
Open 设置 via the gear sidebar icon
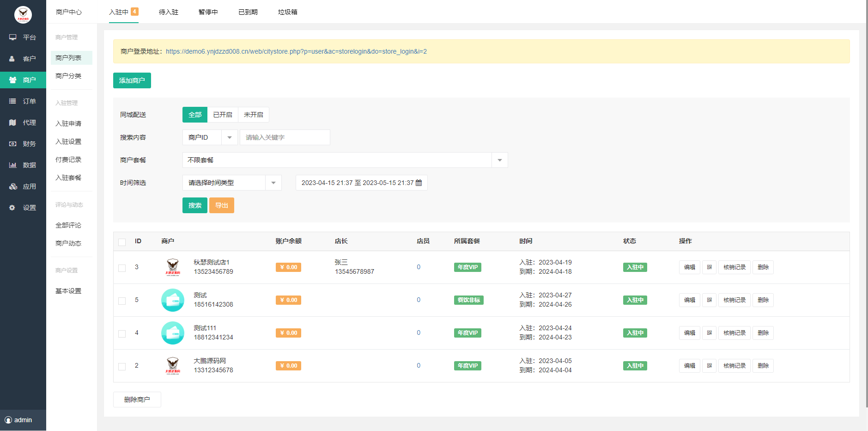pos(23,207)
